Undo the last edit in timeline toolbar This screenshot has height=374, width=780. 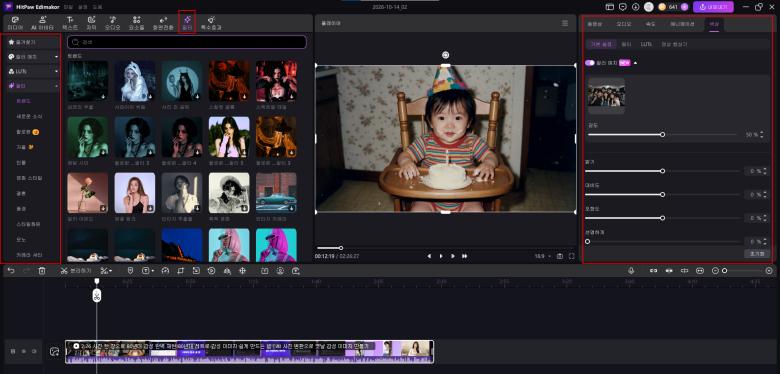click(x=11, y=271)
